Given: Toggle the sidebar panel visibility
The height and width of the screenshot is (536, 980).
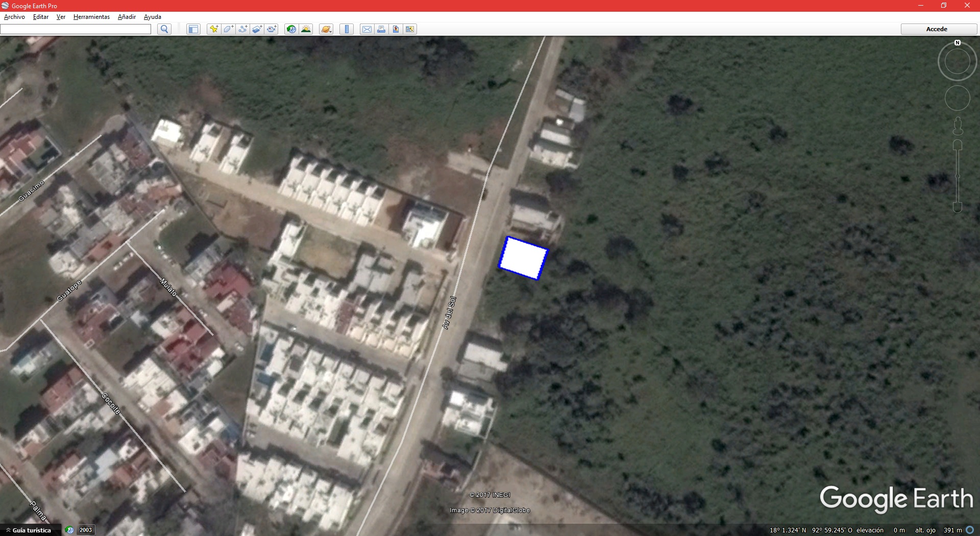Looking at the screenshot, I should point(193,29).
